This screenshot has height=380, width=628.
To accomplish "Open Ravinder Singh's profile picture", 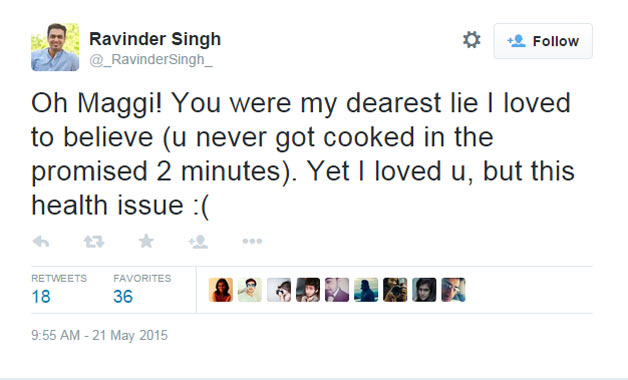I will coord(55,47).
